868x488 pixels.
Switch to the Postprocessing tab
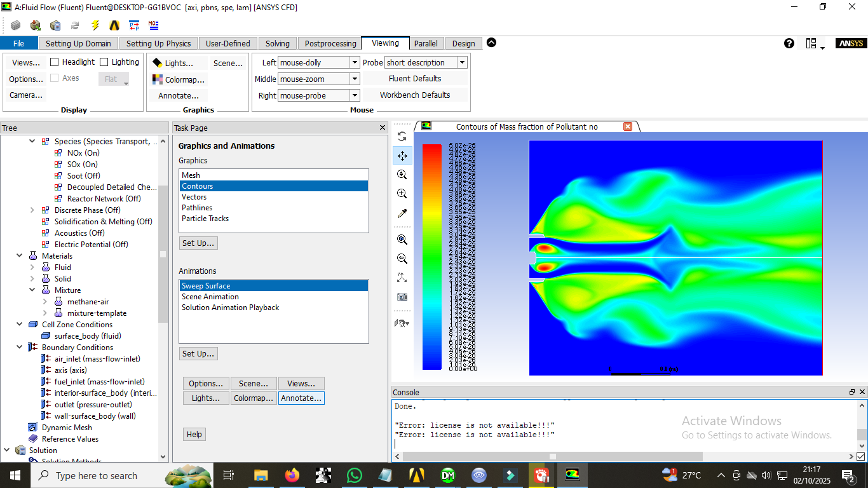click(330, 43)
